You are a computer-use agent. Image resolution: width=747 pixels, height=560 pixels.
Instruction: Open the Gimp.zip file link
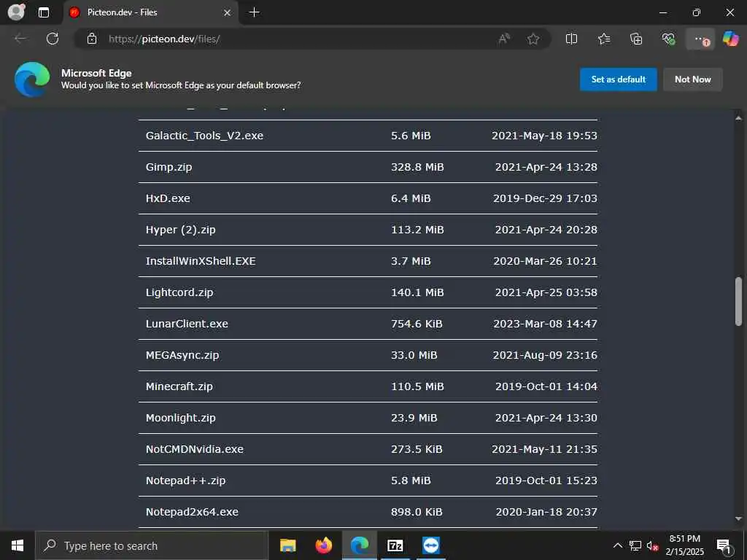[169, 167]
